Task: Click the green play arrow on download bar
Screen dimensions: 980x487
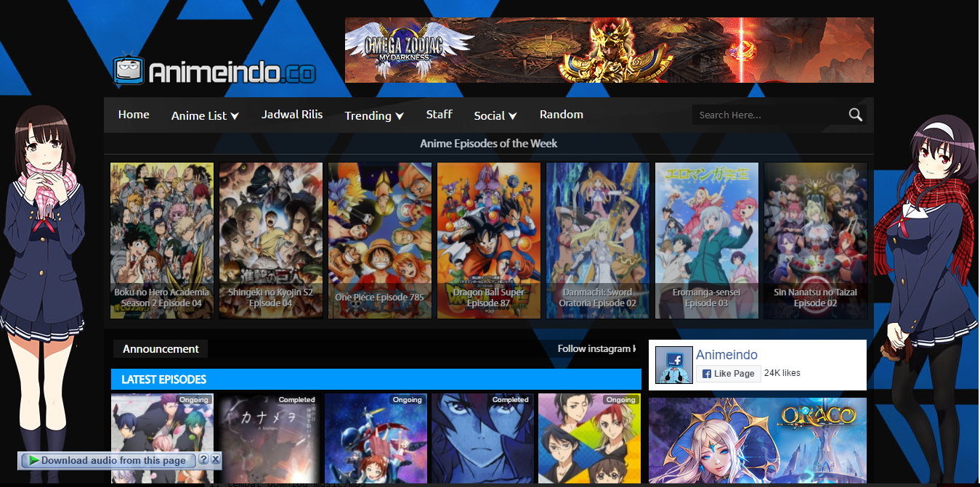Action: (x=33, y=460)
